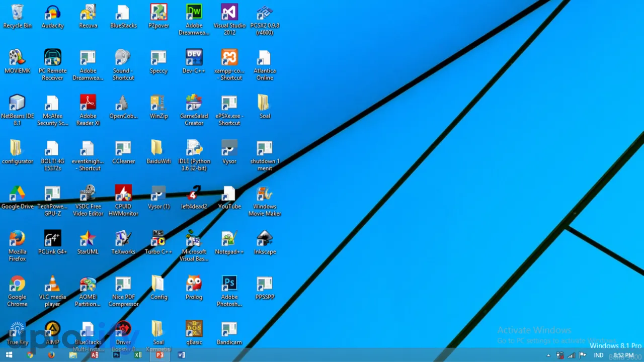Click the WinZip desktop icon
The width and height of the screenshot is (644, 362).
point(158,107)
